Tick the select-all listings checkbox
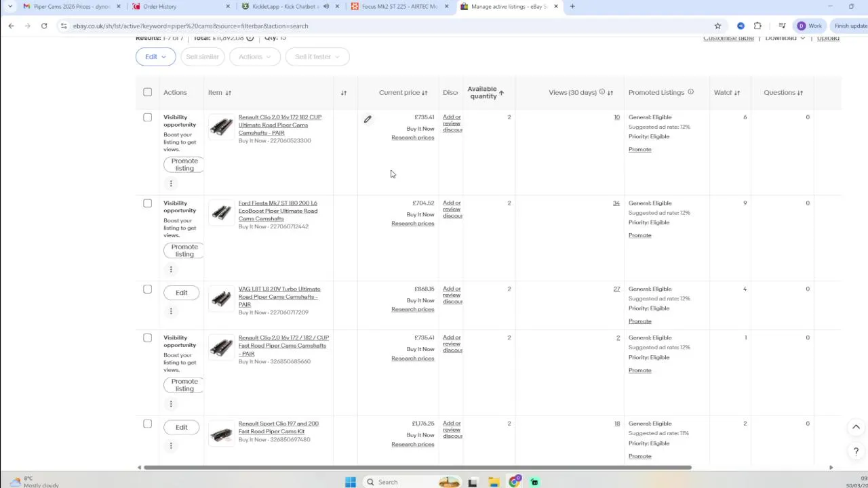 (x=147, y=92)
